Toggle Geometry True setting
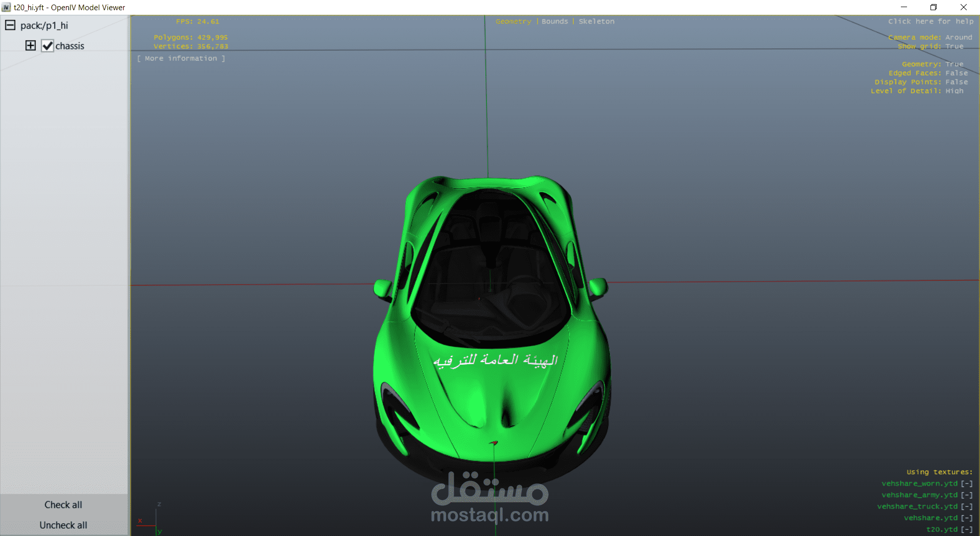The width and height of the screenshot is (980, 536). coord(954,64)
